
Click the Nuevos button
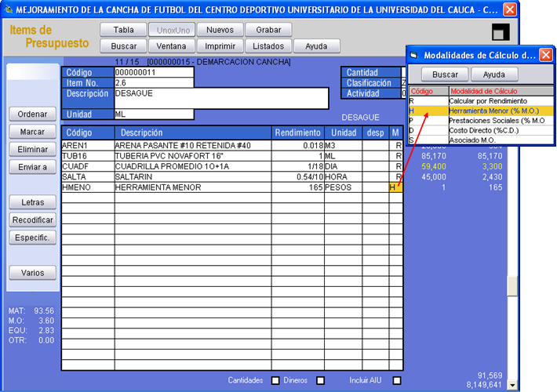(x=220, y=30)
